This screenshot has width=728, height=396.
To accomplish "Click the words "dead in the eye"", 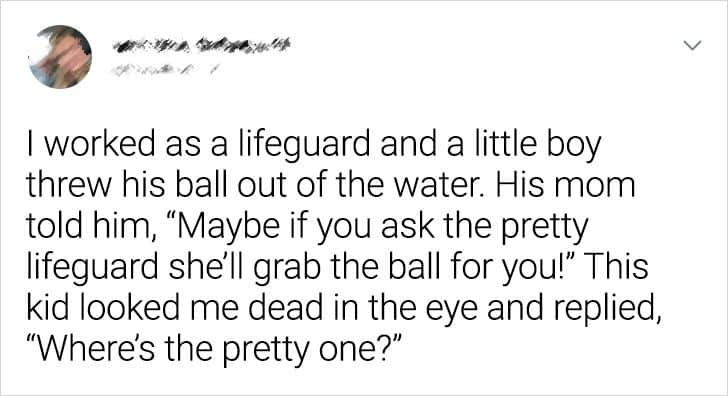I will (364, 310).
